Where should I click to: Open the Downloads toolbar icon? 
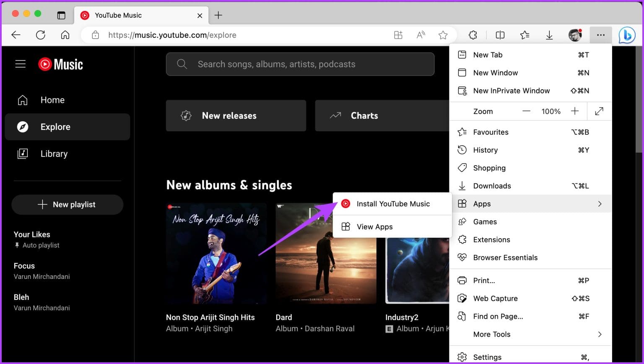click(x=549, y=35)
